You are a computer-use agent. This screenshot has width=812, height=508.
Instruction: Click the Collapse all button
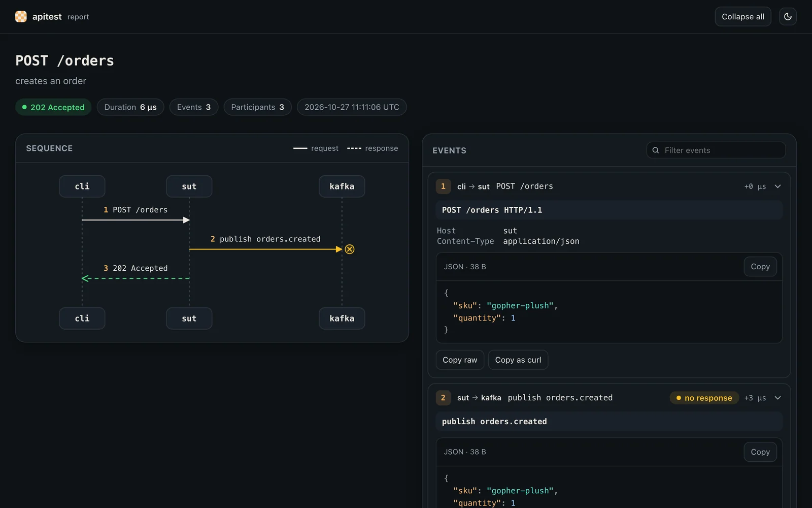pyautogui.click(x=743, y=17)
